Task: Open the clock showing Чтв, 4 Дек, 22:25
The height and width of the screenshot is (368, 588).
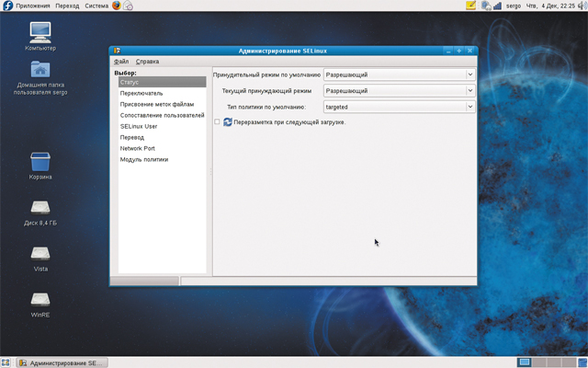Action: [550, 6]
